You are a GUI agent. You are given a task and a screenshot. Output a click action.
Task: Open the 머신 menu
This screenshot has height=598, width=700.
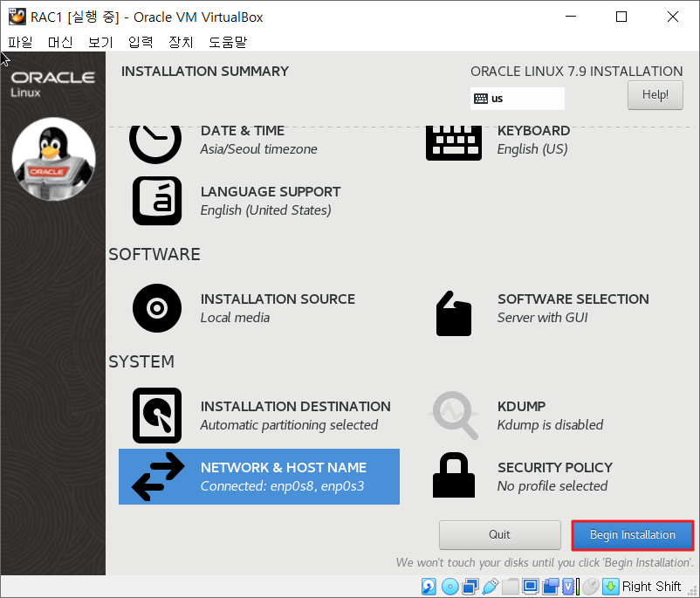60,42
